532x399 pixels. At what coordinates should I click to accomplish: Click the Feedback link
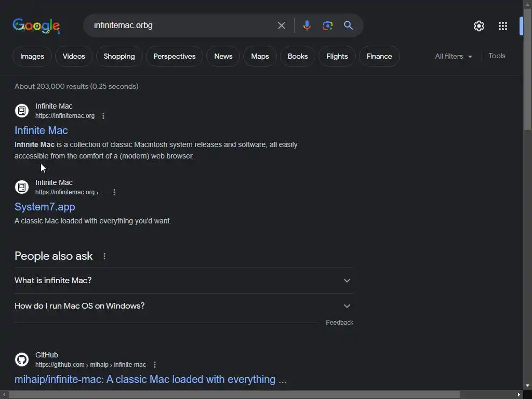click(340, 323)
